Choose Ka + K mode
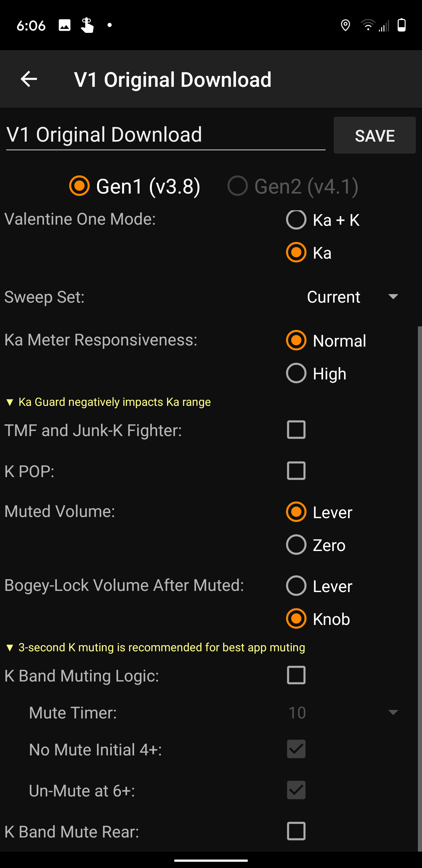Image resolution: width=422 pixels, height=868 pixels. pyautogui.click(x=296, y=220)
